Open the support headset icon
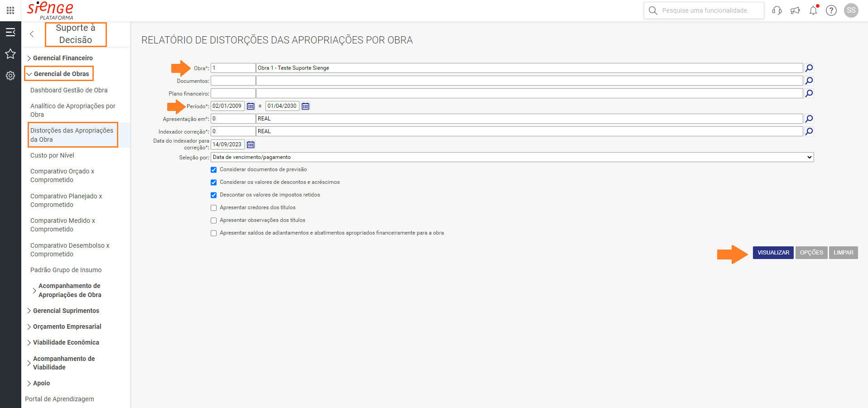 pyautogui.click(x=777, y=10)
